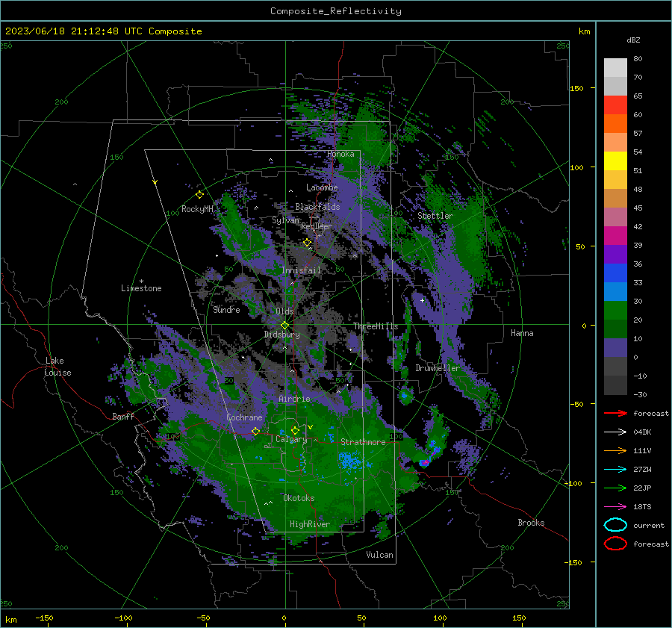Select the royal blue swatch near 36 dBZ
The width and height of the screenshot is (672, 628).
pyautogui.click(x=615, y=273)
